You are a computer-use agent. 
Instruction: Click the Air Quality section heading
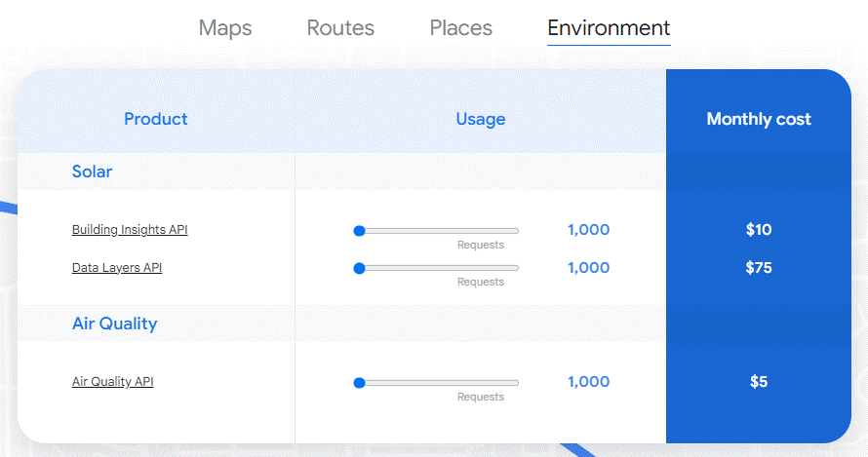[x=114, y=324]
